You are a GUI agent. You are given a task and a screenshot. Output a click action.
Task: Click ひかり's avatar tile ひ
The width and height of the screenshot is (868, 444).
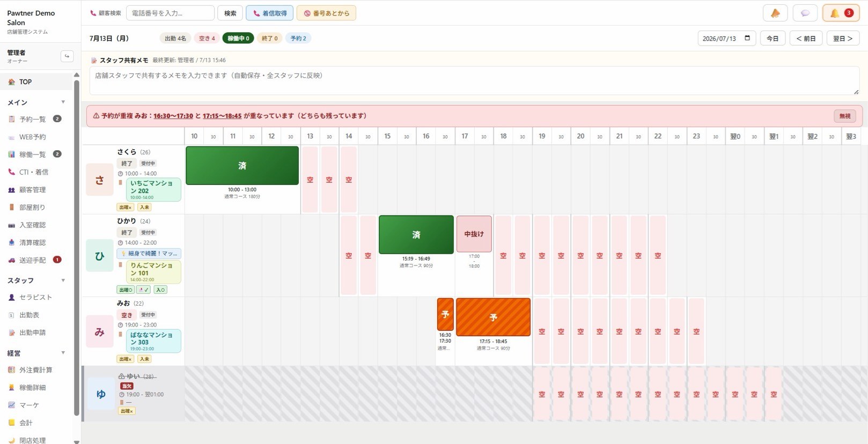pos(100,256)
